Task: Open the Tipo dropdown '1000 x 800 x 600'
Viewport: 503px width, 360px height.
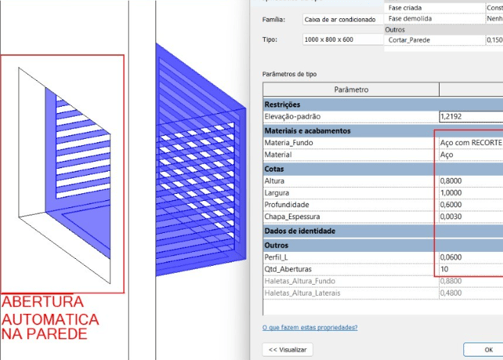Action: (x=343, y=40)
